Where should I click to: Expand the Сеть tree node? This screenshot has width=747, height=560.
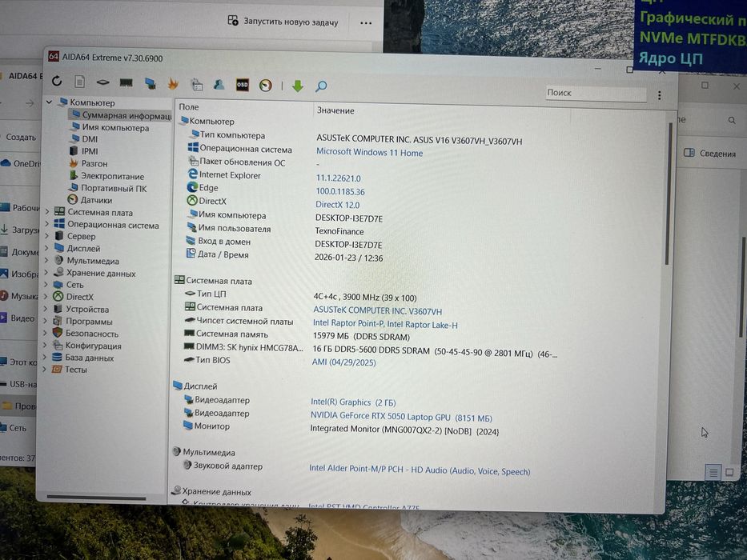[x=46, y=284]
